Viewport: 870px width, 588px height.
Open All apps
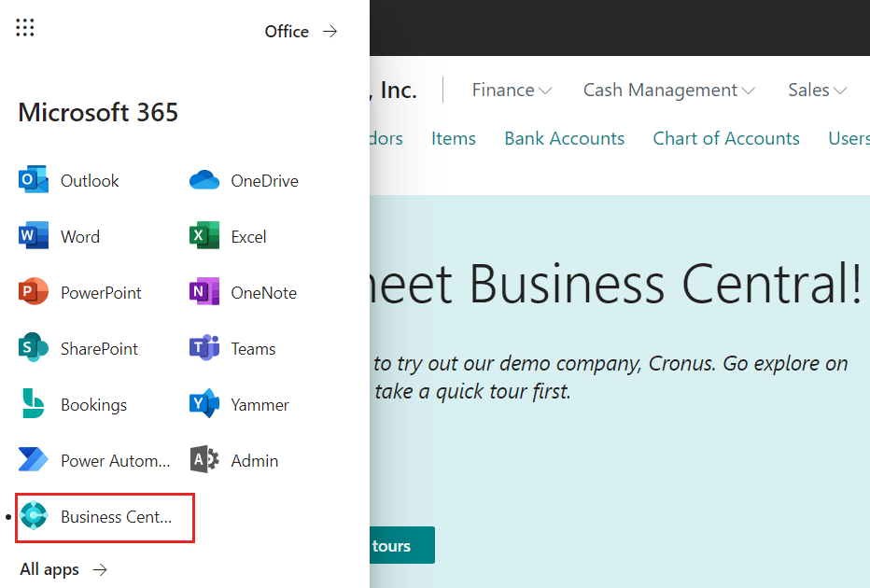coord(49,568)
